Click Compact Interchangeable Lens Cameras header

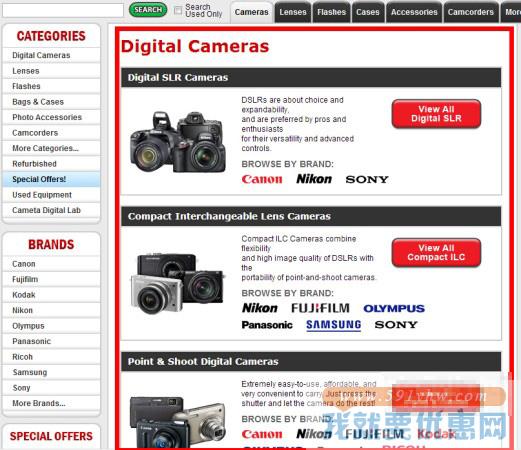311,216
